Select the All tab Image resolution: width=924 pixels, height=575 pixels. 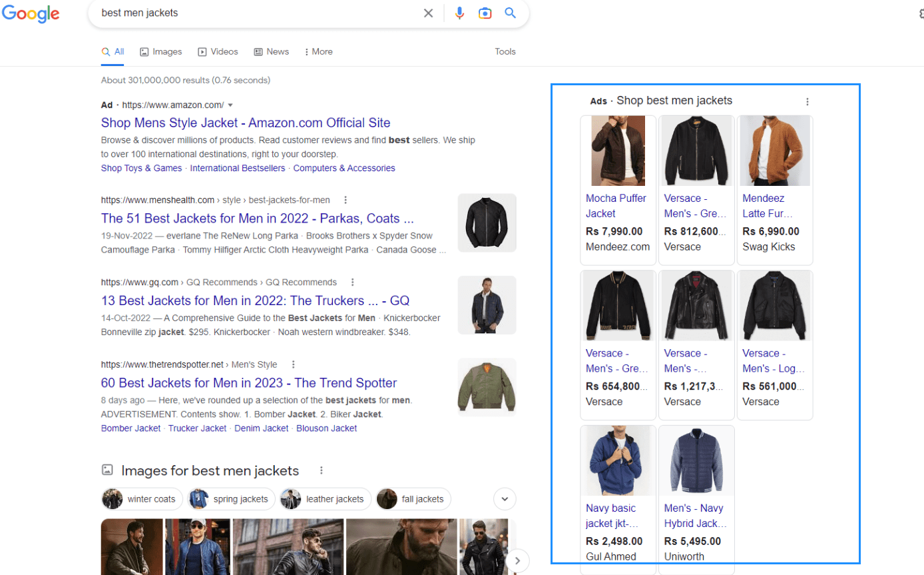pos(113,51)
